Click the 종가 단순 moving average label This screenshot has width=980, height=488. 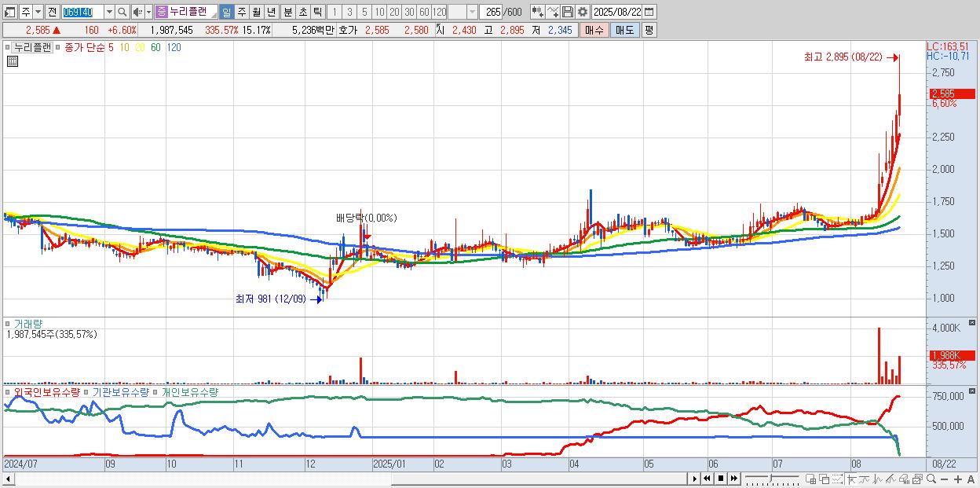[86, 47]
